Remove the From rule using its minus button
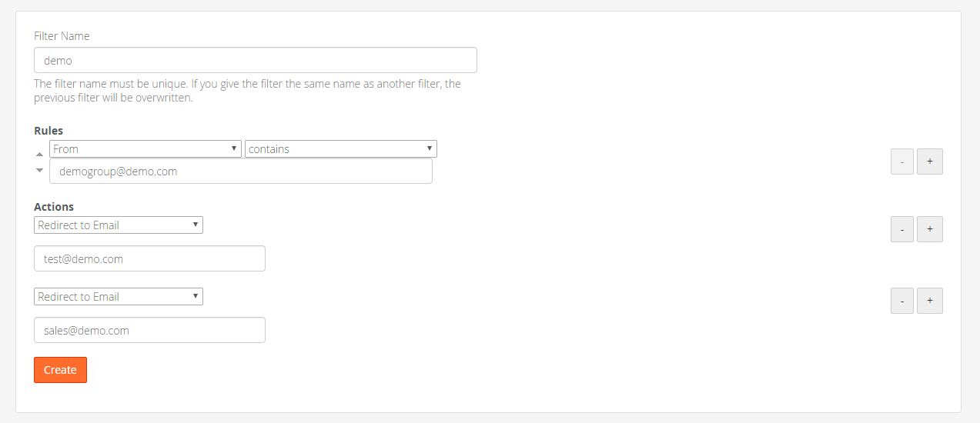Viewport: 980px width, 423px height. (902, 162)
